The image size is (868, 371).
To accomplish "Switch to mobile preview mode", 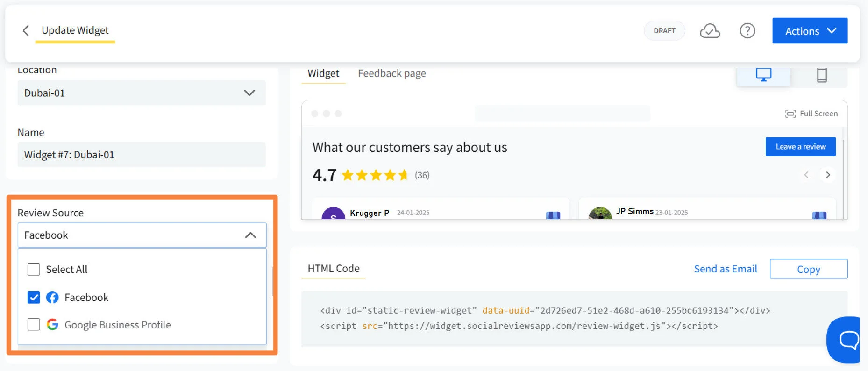I will pyautogui.click(x=821, y=75).
